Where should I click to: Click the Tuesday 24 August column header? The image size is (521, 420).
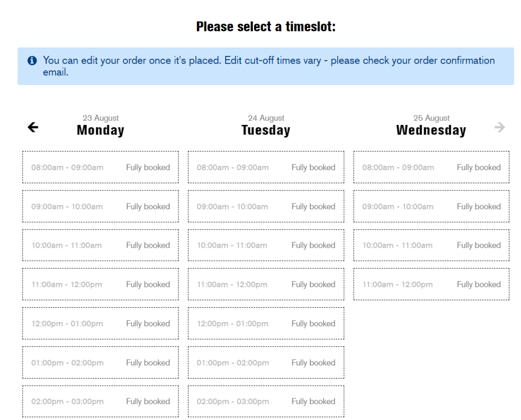266,125
